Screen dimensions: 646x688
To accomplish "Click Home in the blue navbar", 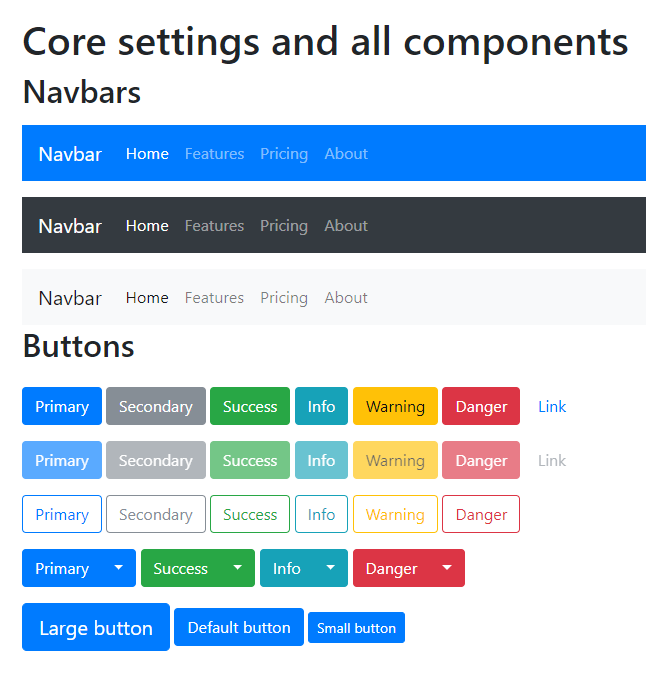I will 147,153.
